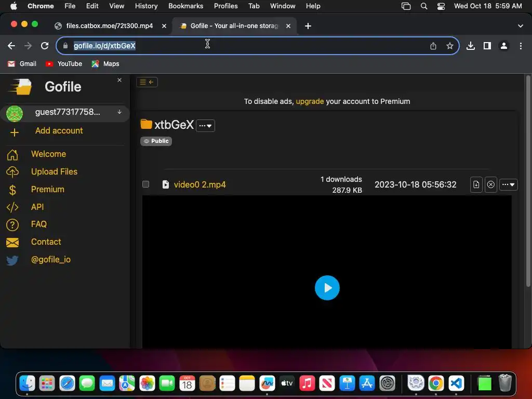
Task: Click the question mark FAQ icon
Action: click(x=12, y=225)
